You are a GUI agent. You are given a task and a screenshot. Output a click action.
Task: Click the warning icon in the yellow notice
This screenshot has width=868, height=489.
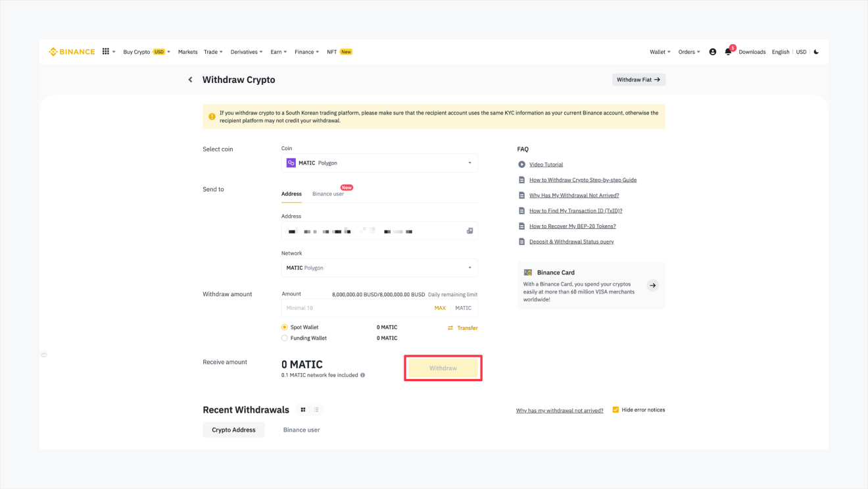212,116
